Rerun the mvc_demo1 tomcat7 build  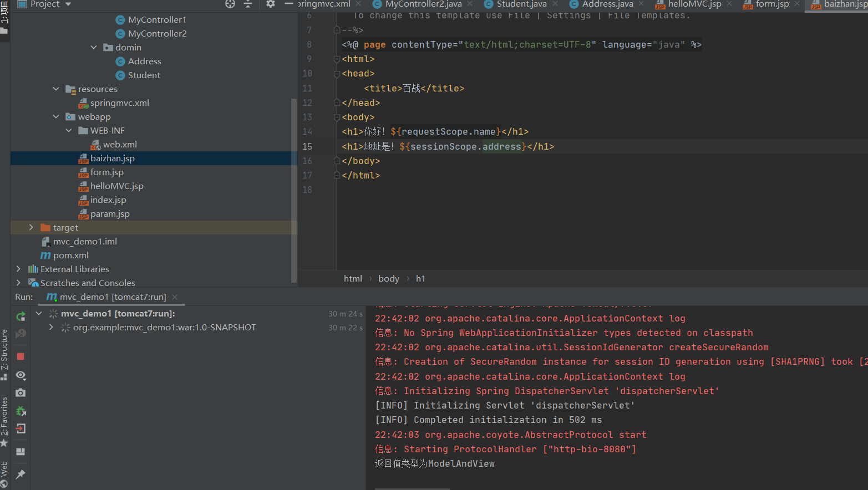pos(21,317)
